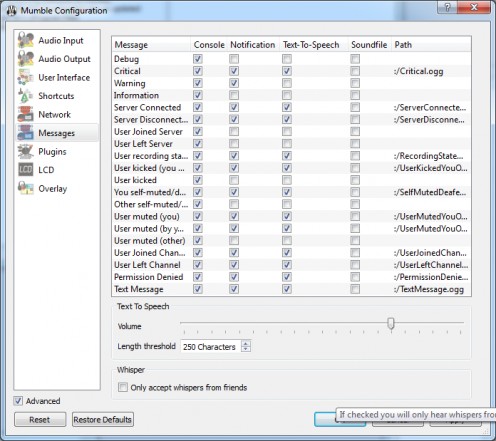
Task: Go to Shortcuts settings
Action: 56,96
